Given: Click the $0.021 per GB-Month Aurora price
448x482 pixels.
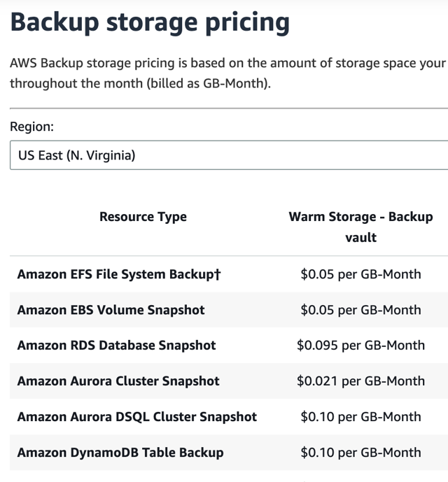Looking at the screenshot, I should (360, 381).
